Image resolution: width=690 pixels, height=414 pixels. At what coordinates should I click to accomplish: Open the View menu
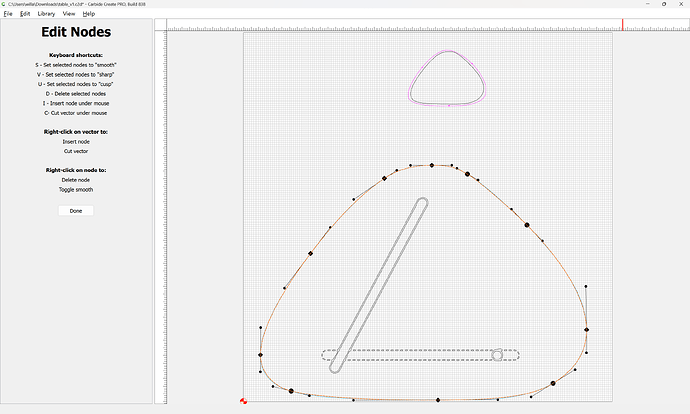[69, 14]
